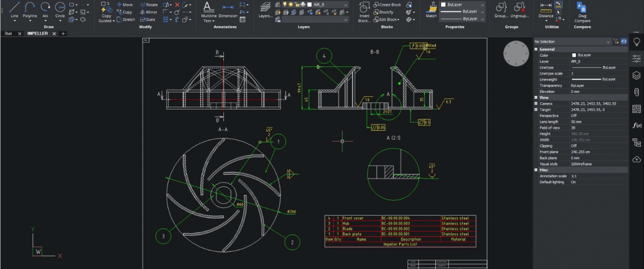Choose the Stretch tool
644x269 pixels.
pos(126,19)
